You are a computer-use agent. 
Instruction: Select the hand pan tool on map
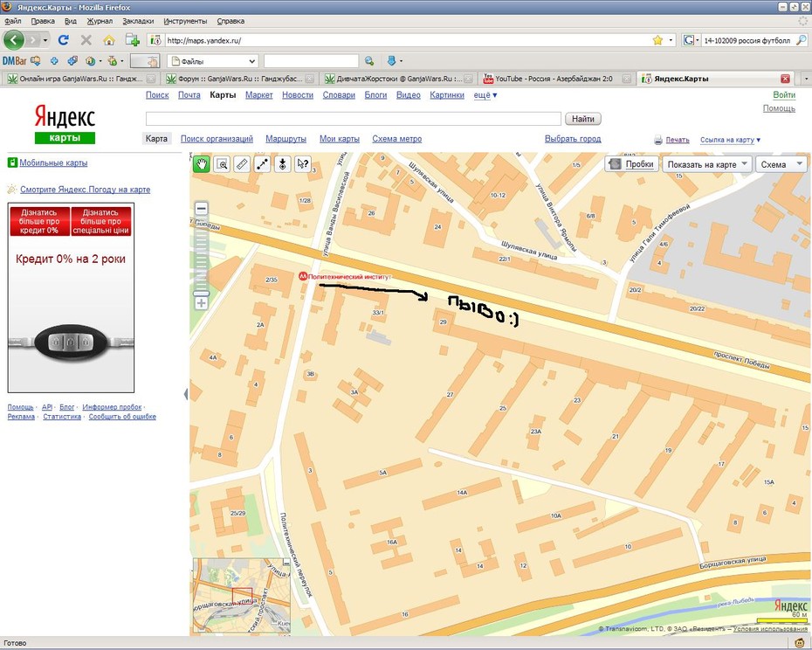point(201,164)
